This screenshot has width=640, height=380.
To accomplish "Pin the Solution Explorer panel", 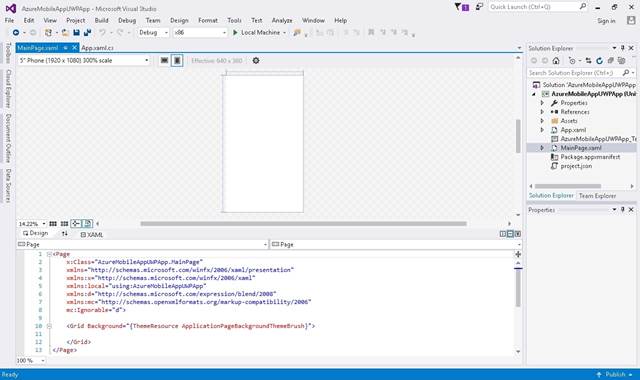I will pyautogui.click(x=622, y=48).
